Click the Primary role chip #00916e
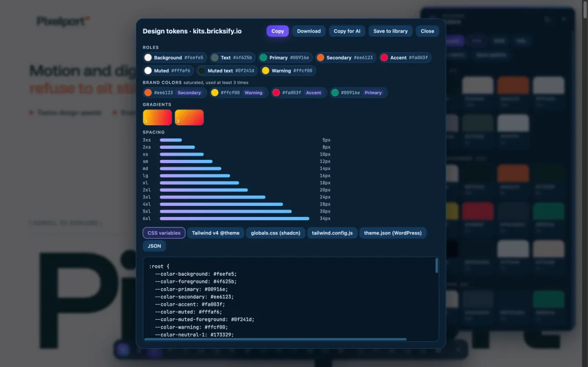The width and height of the screenshot is (588, 367). point(286,58)
